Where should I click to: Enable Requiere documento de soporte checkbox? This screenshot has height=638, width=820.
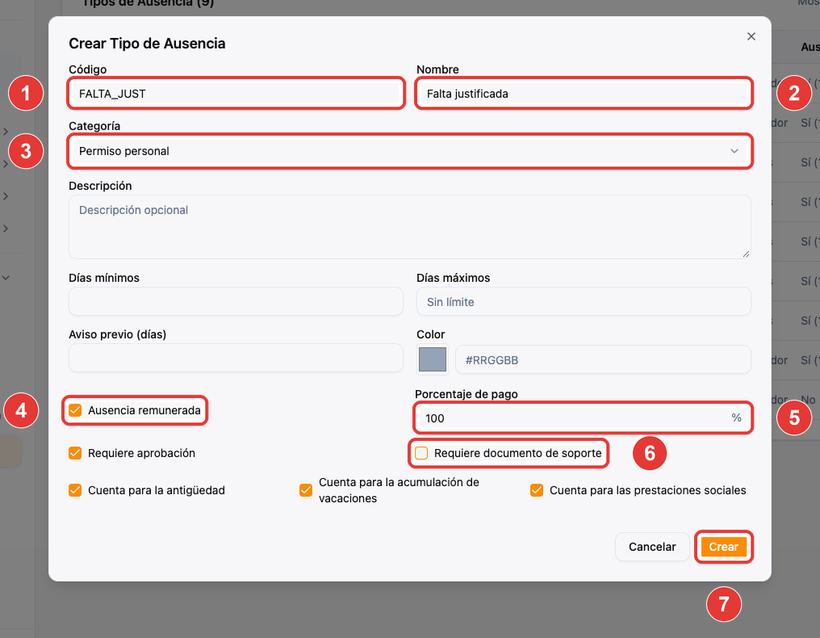421,453
